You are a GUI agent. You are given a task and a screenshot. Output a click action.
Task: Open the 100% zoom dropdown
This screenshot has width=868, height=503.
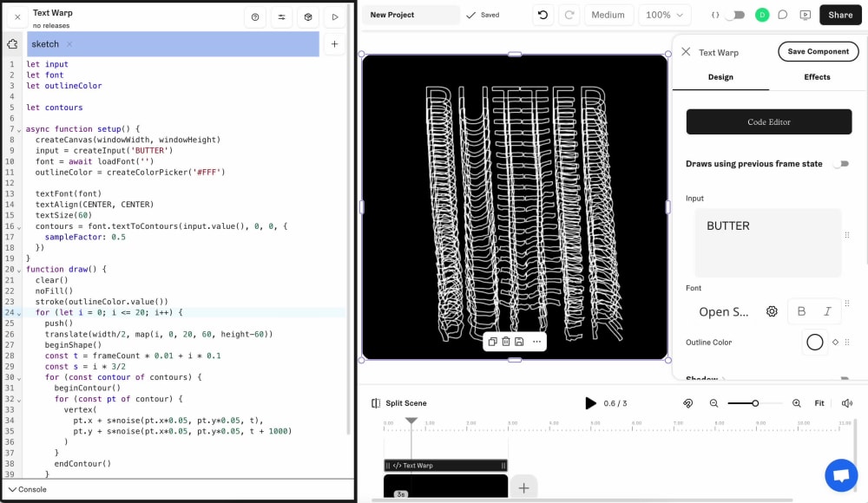pyautogui.click(x=664, y=15)
